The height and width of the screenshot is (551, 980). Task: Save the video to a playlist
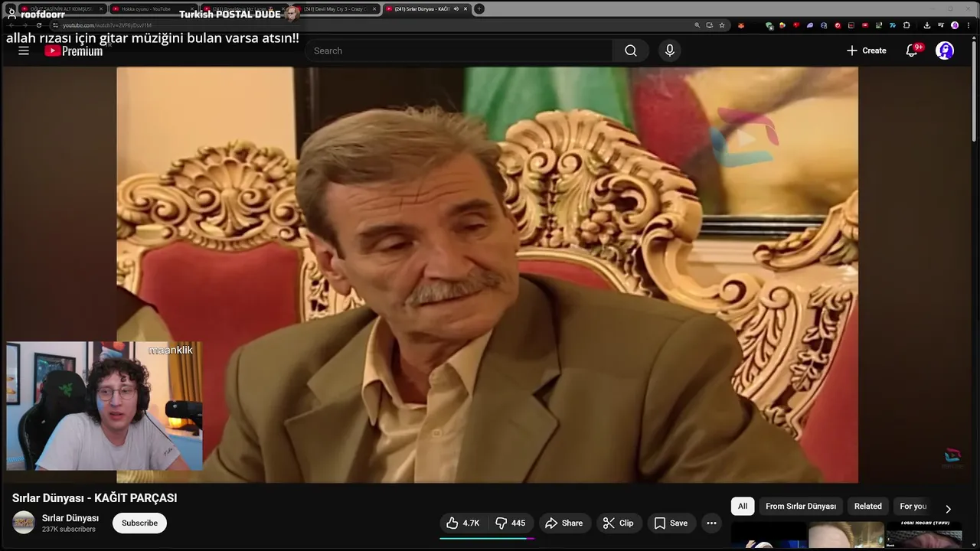(671, 523)
